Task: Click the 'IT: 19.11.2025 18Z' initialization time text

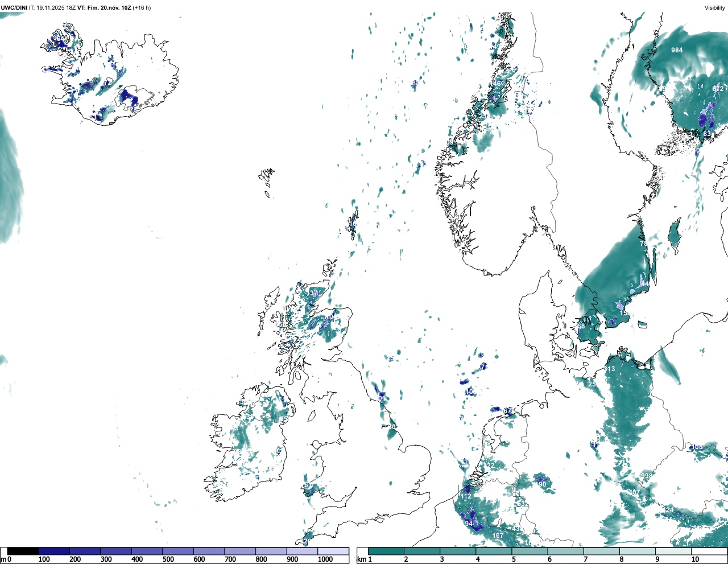Action: (52, 8)
